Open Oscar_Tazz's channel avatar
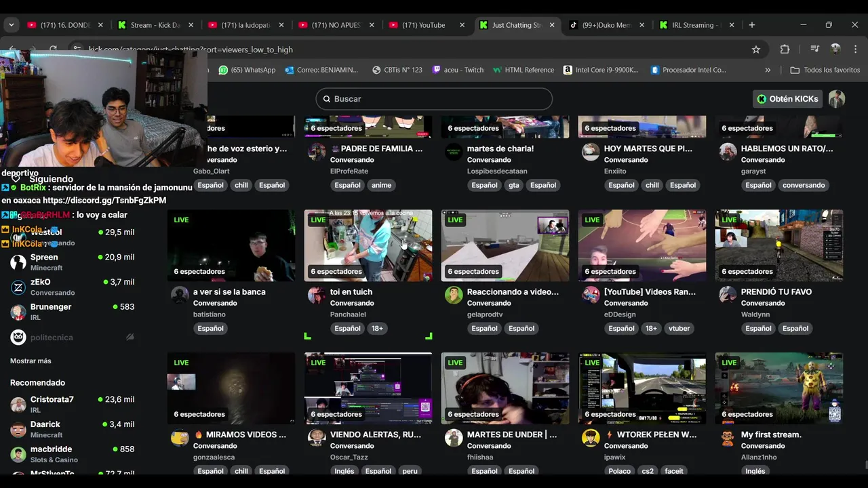Viewport: 868px width, 488px height. (317, 438)
